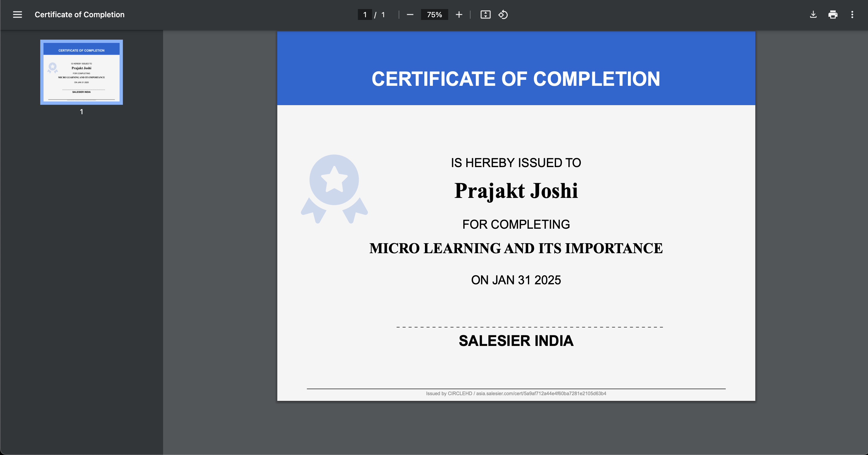This screenshot has height=455, width=868.
Task: Click the JAN 31 2025 date text
Action: pyautogui.click(x=516, y=280)
